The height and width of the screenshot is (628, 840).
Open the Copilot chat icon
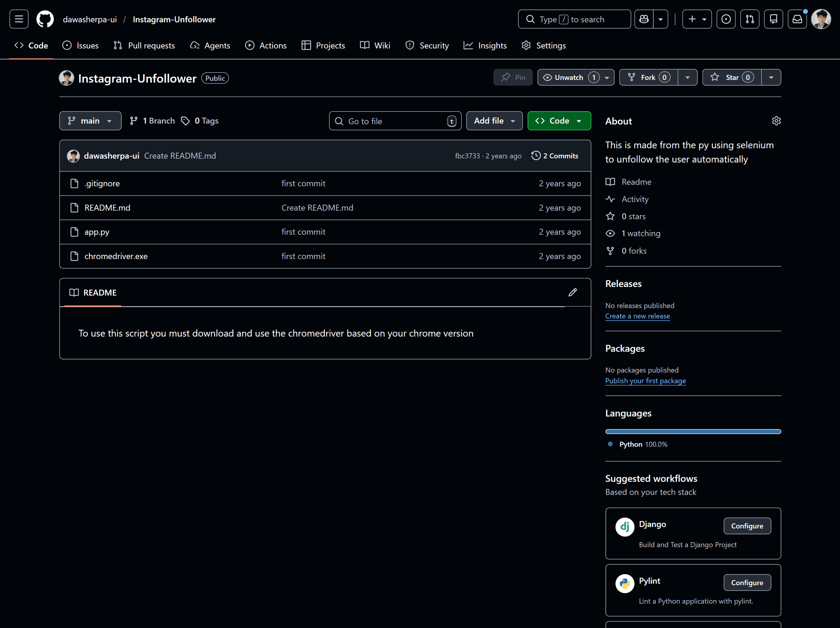(644, 19)
